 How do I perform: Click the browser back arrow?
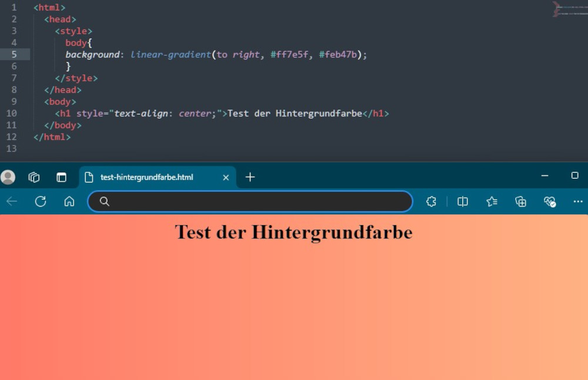click(12, 202)
